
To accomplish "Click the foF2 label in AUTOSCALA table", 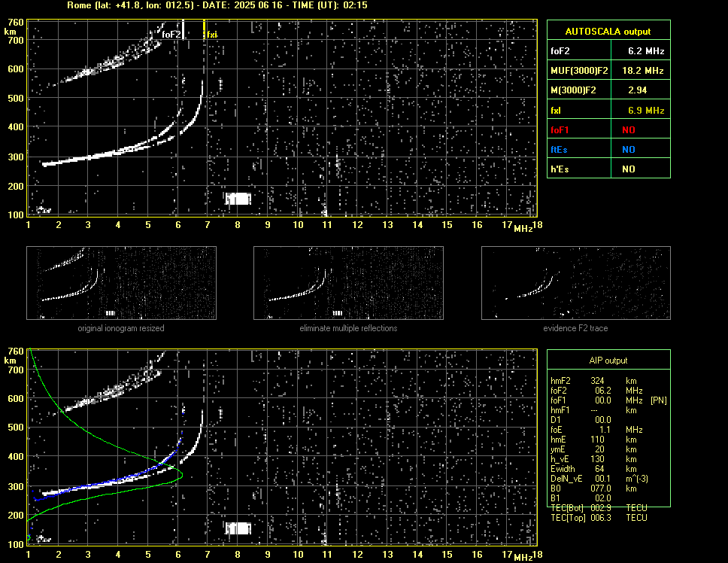I will [560, 51].
